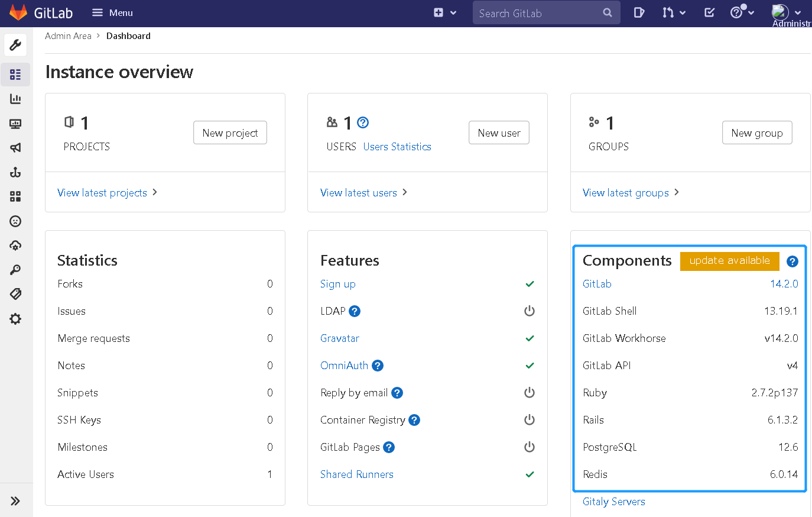
Task: Expand the sidebar with double chevron
Action: [x=15, y=501]
